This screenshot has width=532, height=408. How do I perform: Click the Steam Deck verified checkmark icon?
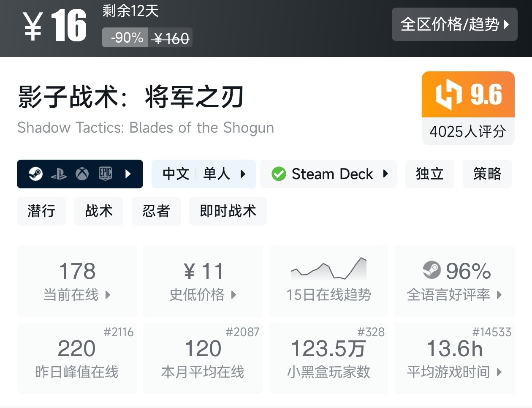click(279, 174)
